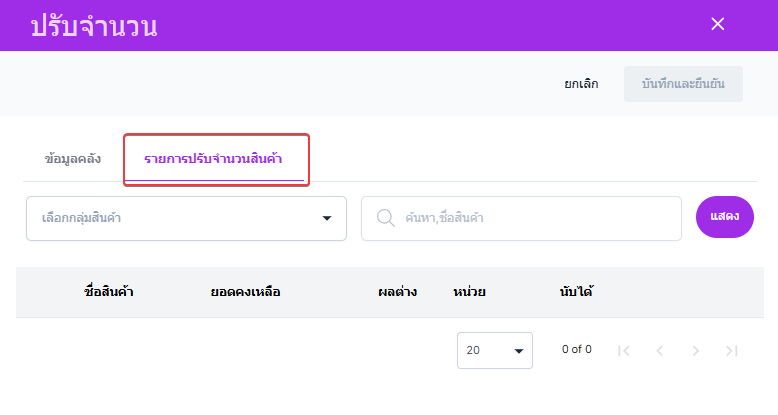Focus the ค้นหา,ชื่อสินค้า search field
Viewport: 778px width, 415px height.
521,218
